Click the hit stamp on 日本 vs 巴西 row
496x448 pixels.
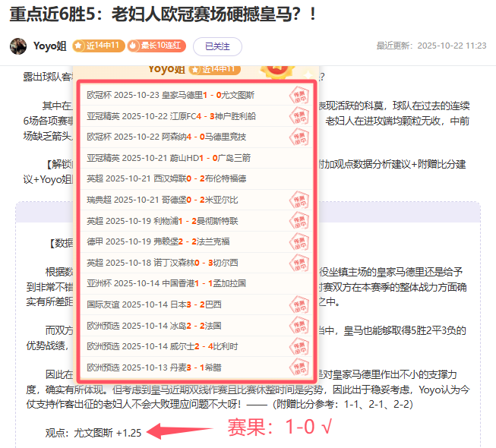pyautogui.click(x=299, y=304)
